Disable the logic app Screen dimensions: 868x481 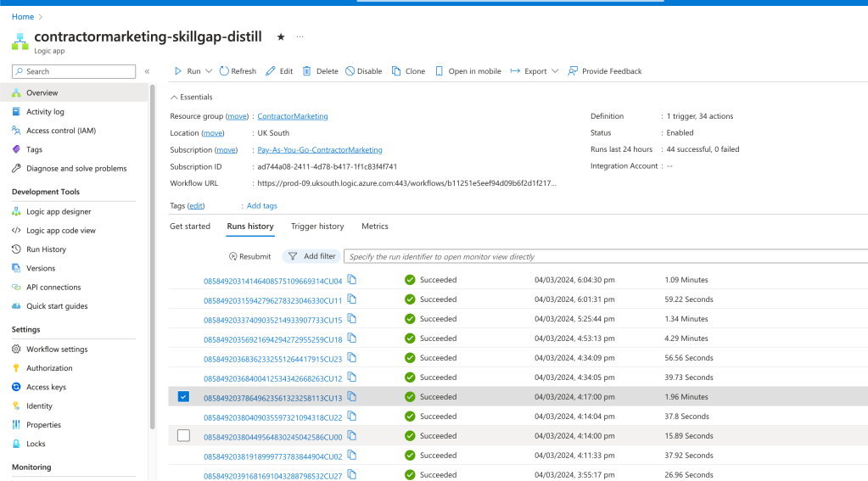click(x=364, y=71)
